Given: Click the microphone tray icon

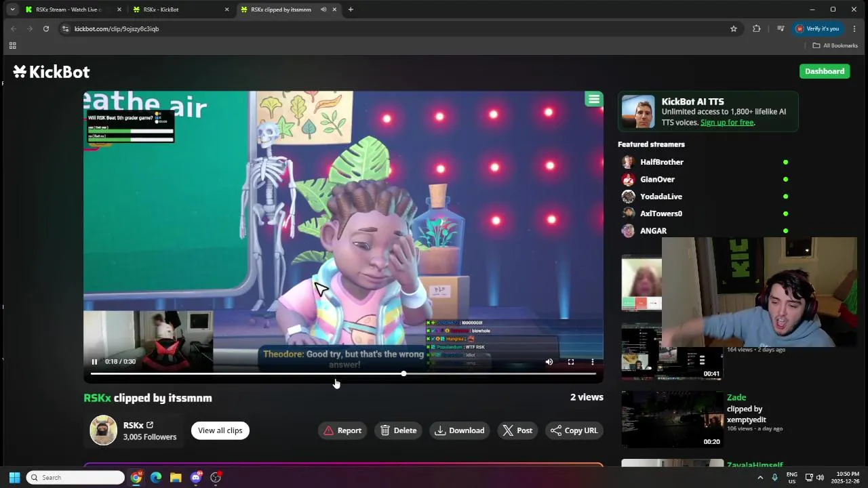Looking at the screenshot, I should pos(775,478).
